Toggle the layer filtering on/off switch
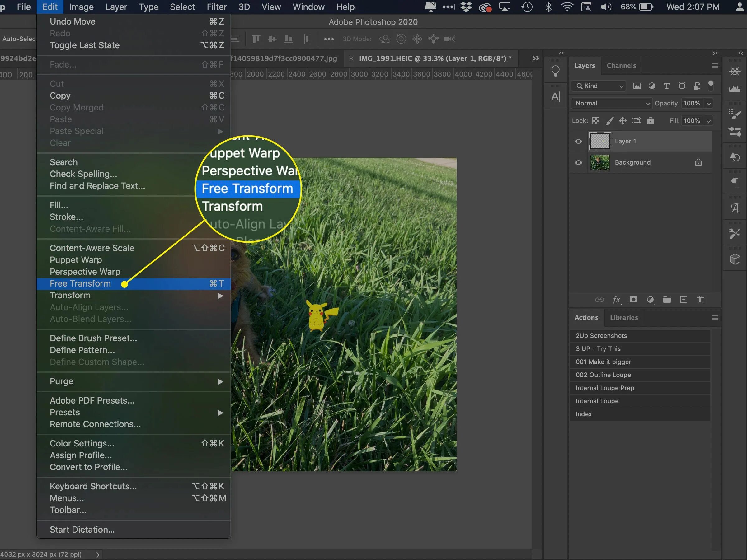The width and height of the screenshot is (747, 560). (x=711, y=86)
